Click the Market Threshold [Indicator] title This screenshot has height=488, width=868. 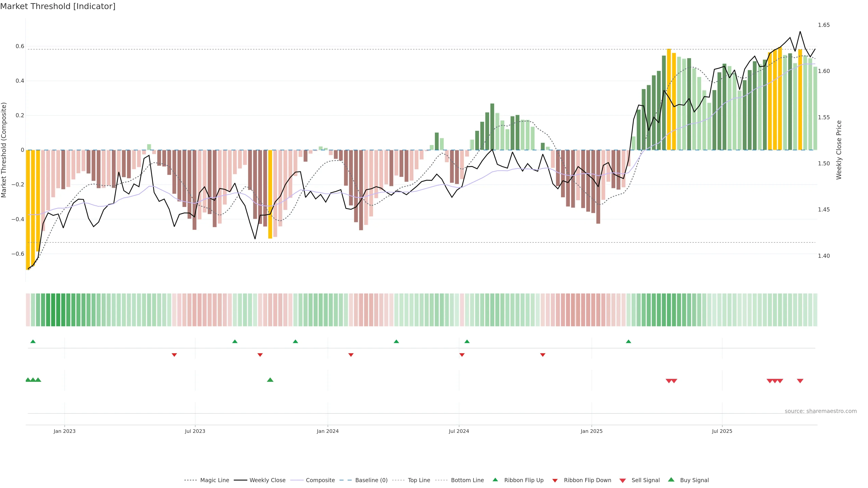58,6
